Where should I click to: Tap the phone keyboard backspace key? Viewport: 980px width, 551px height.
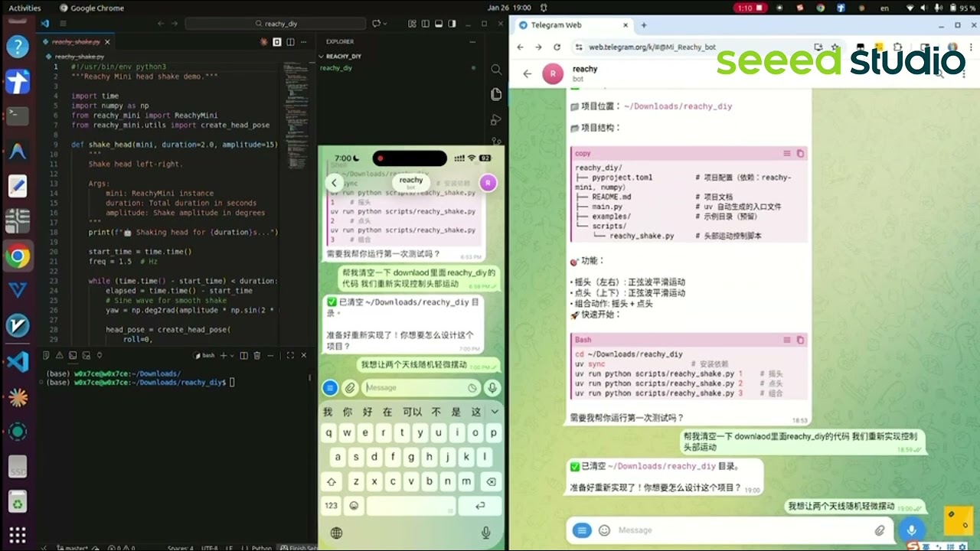[x=491, y=482]
